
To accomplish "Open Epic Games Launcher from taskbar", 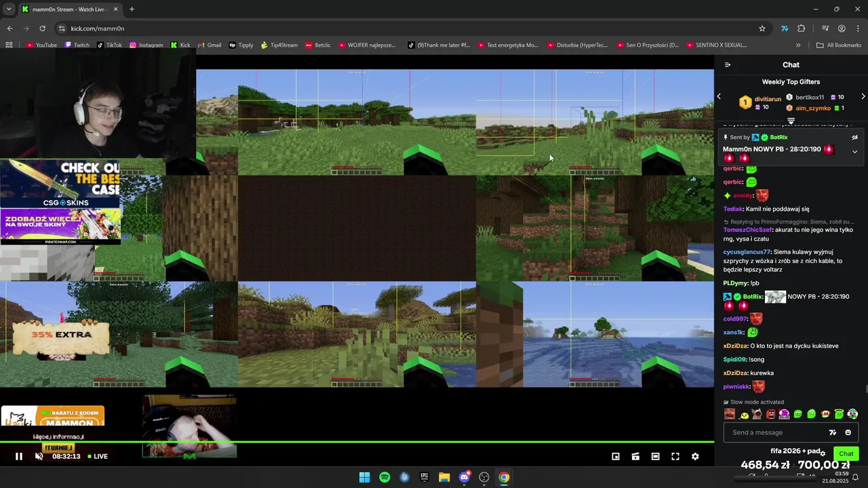I will coord(425,477).
